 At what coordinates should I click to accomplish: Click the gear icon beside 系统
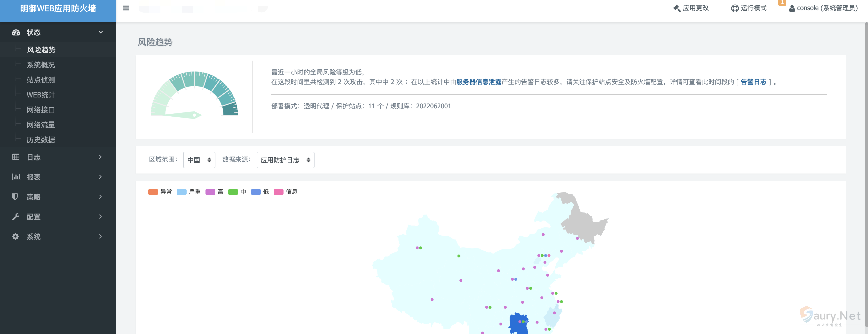tap(16, 237)
